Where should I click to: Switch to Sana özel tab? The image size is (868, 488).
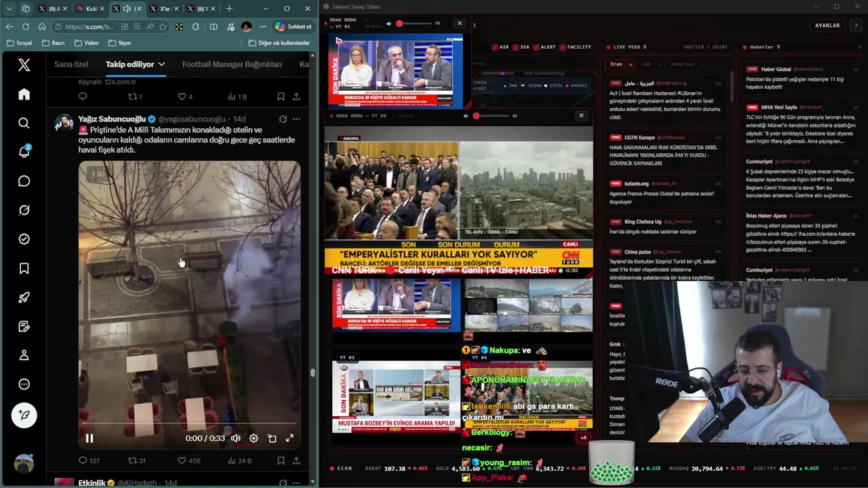(71, 64)
